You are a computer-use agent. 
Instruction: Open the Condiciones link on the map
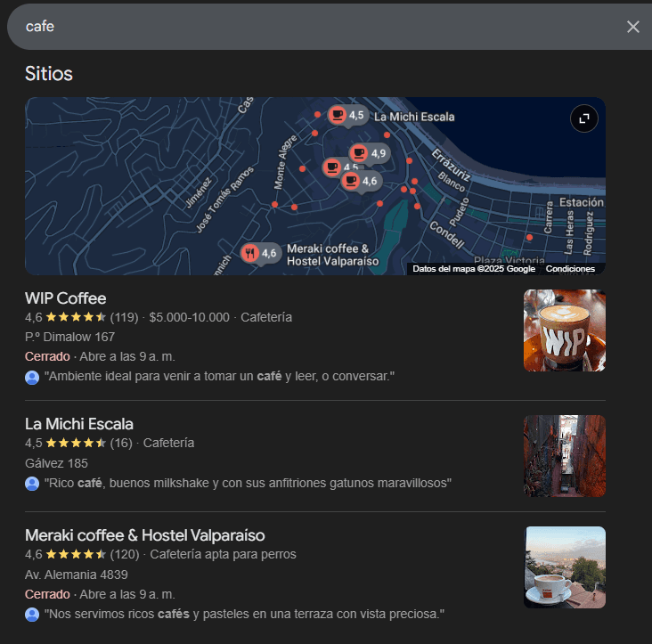click(570, 269)
